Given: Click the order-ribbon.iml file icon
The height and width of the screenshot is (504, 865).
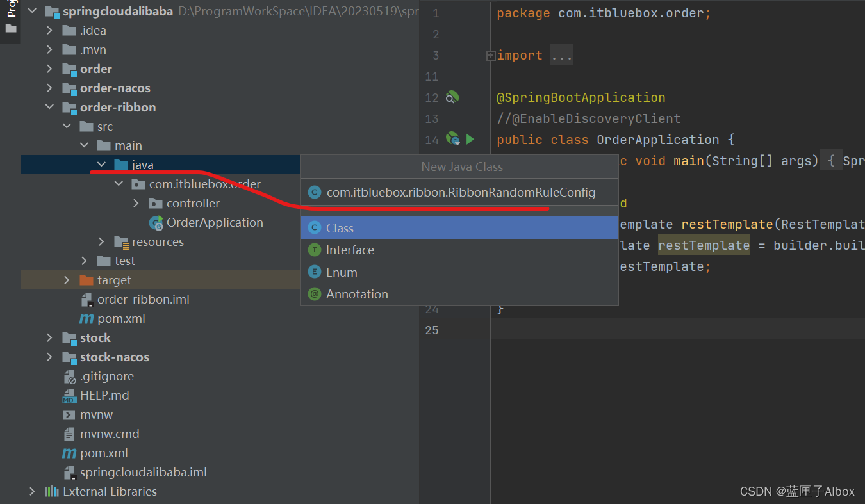Looking at the screenshot, I should coord(87,300).
